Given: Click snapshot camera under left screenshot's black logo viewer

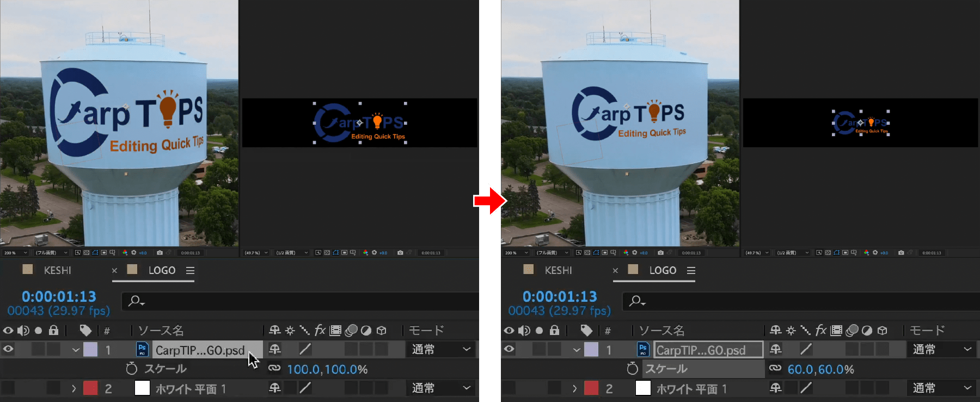Looking at the screenshot, I should pyautogui.click(x=400, y=253).
